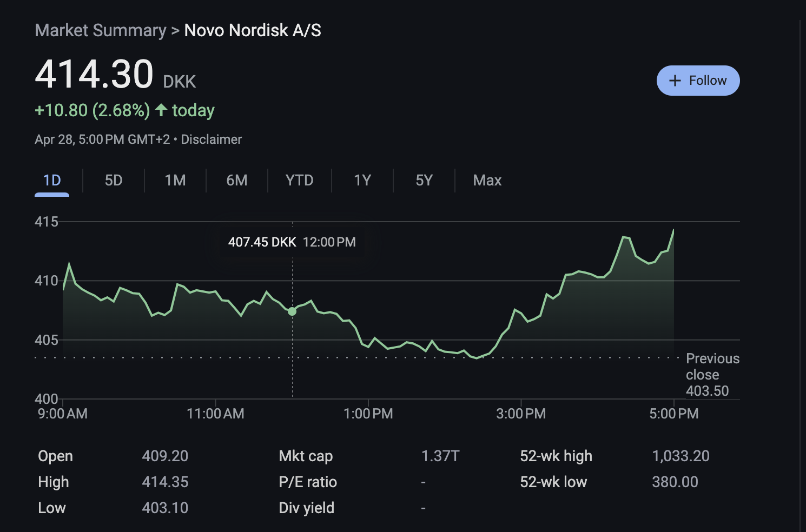Select the 1D chart range tab
The image size is (806, 532).
(52, 180)
